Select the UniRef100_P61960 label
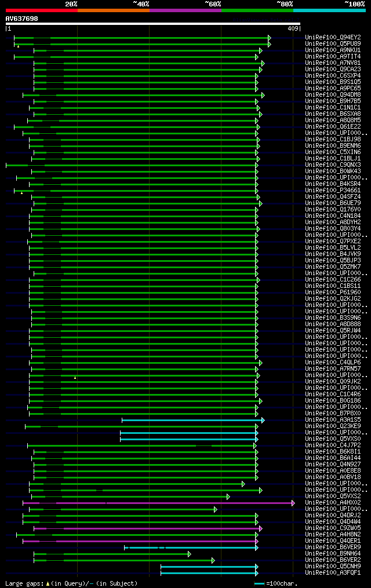The image size is (371, 588). pos(333,293)
